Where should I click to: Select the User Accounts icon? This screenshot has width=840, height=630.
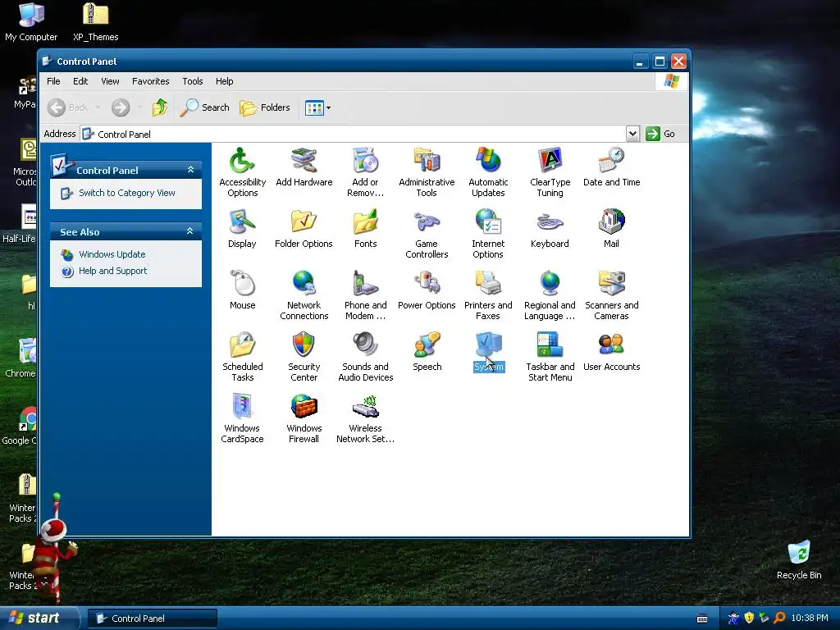click(x=611, y=345)
